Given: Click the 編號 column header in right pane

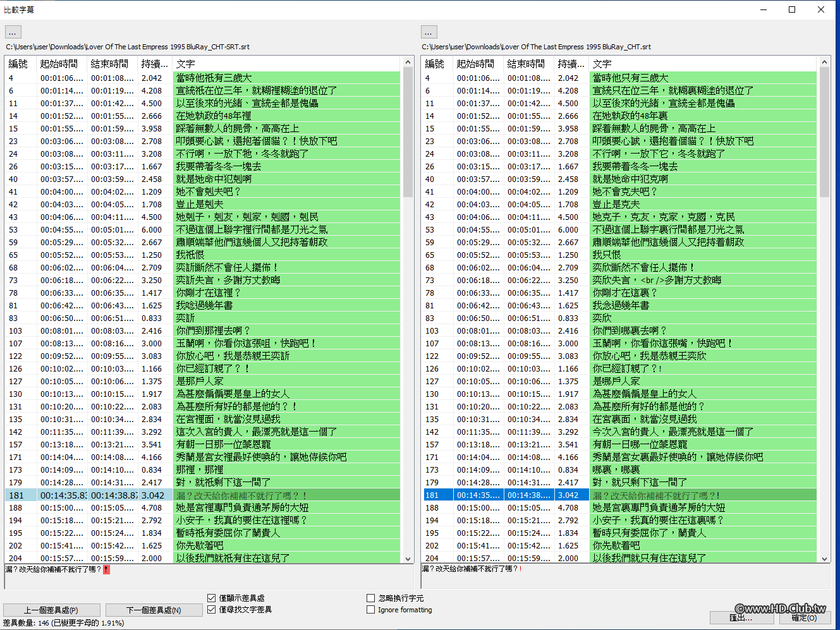Looking at the screenshot, I should tap(437, 64).
